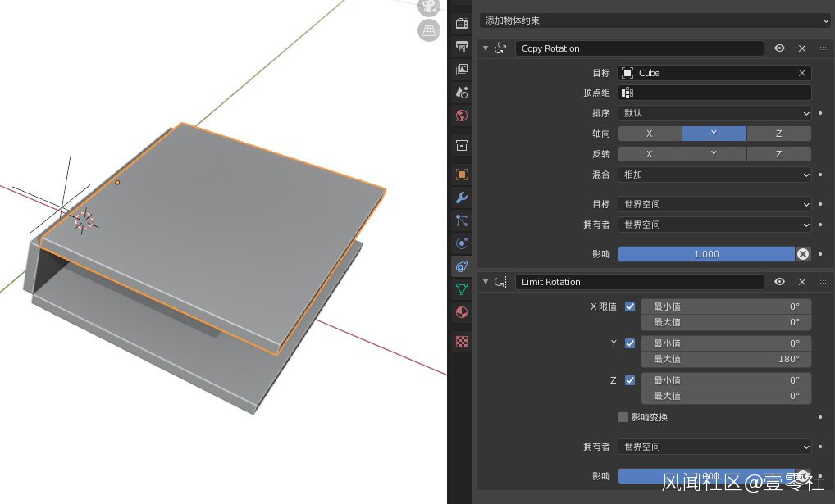The height and width of the screenshot is (504, 835).
Task: Enable invert Y in 反转 row
Action: point(714,154)
